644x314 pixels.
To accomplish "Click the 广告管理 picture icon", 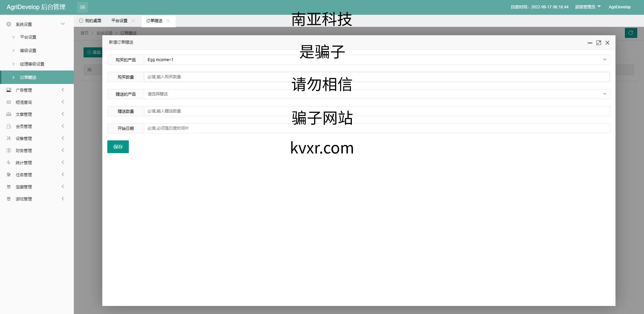I will [9, 90].
